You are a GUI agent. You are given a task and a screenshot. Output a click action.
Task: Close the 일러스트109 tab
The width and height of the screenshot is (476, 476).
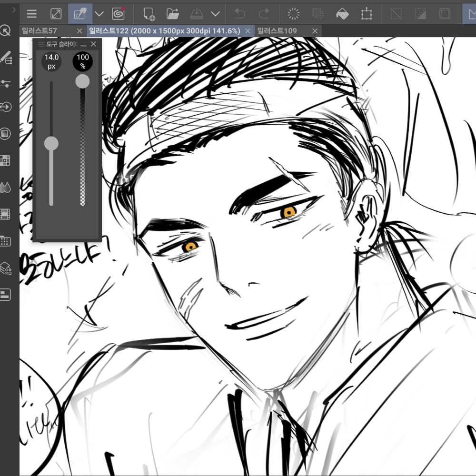(x=315, y=31)
